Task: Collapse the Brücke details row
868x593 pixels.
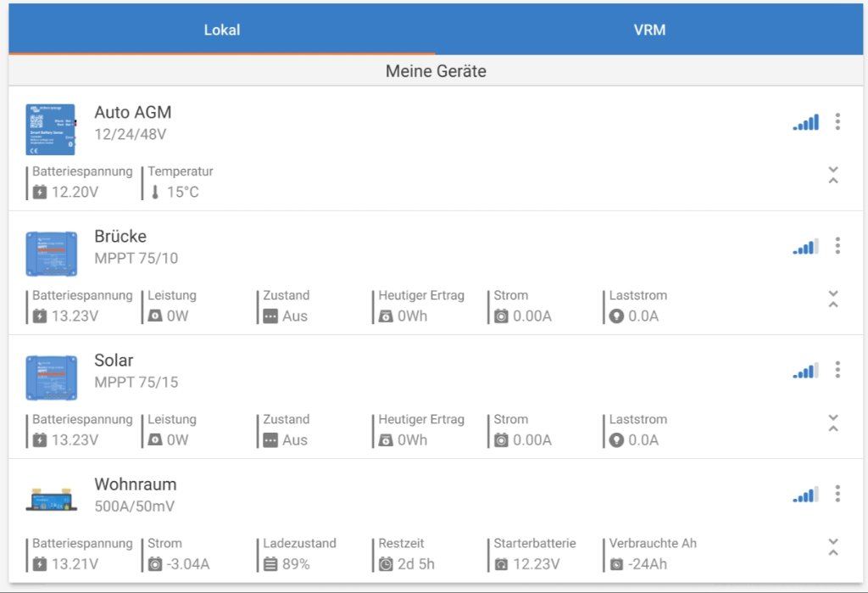Action: tap(833, 299)
